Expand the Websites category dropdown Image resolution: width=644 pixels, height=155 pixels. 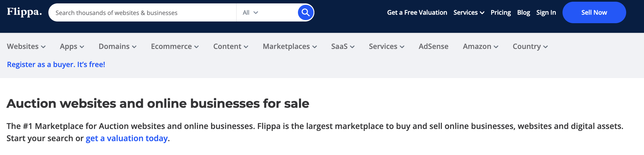click(26, 46)
